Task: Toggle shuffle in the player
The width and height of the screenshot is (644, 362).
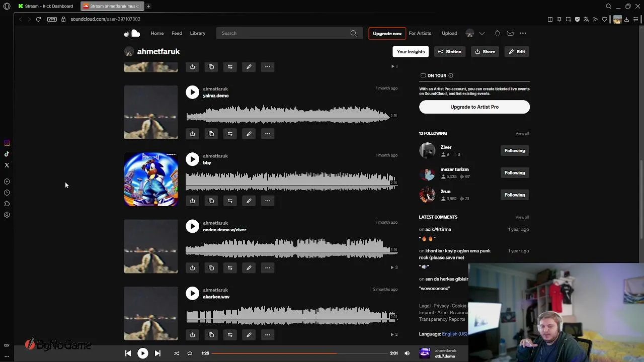Action: tap(176, 353)
